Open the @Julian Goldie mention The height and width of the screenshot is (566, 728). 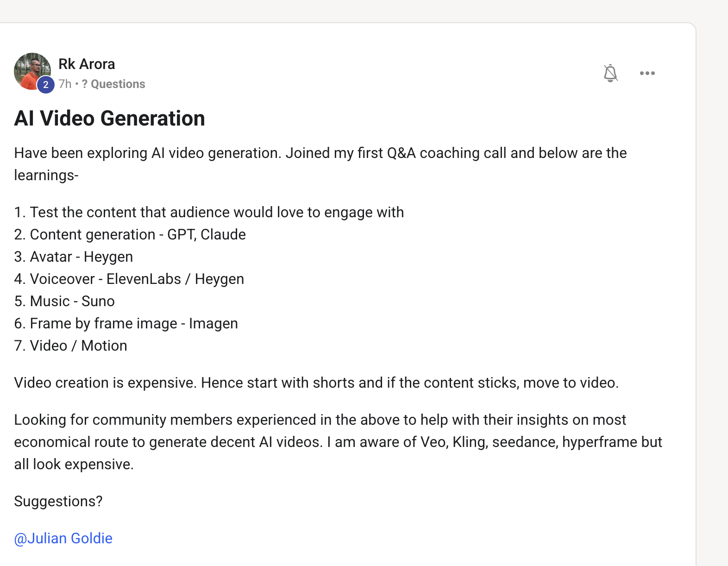tap(63, 538)
